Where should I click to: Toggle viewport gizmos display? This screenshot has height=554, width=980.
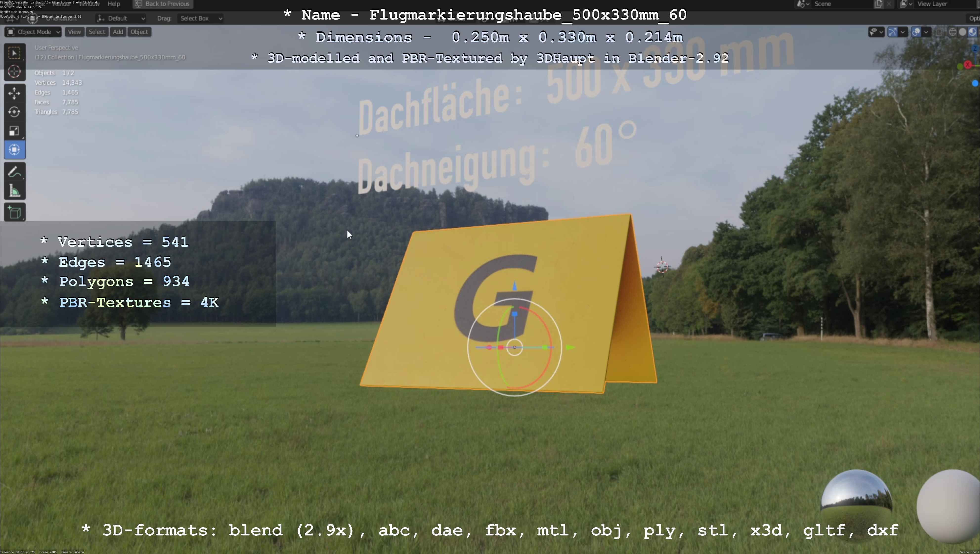click(893, 32)
